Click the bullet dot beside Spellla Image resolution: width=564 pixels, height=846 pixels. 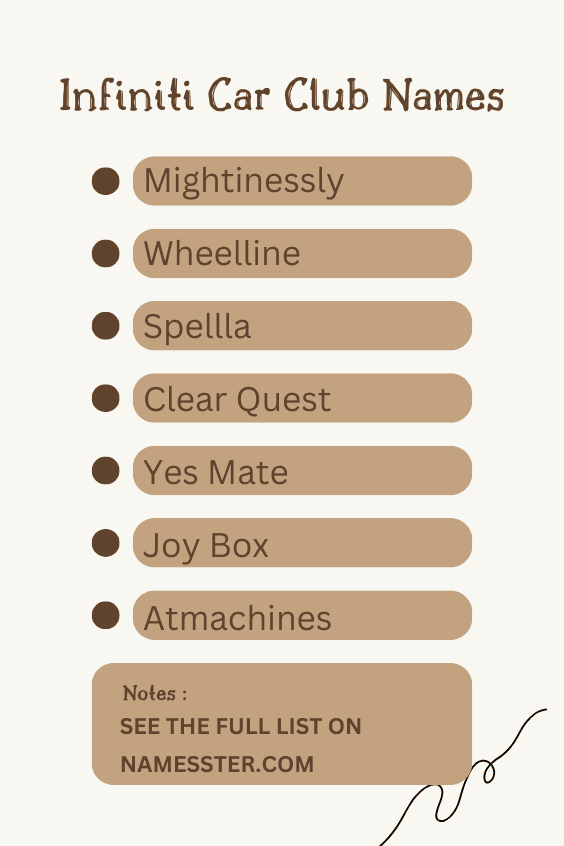point(106,325)
